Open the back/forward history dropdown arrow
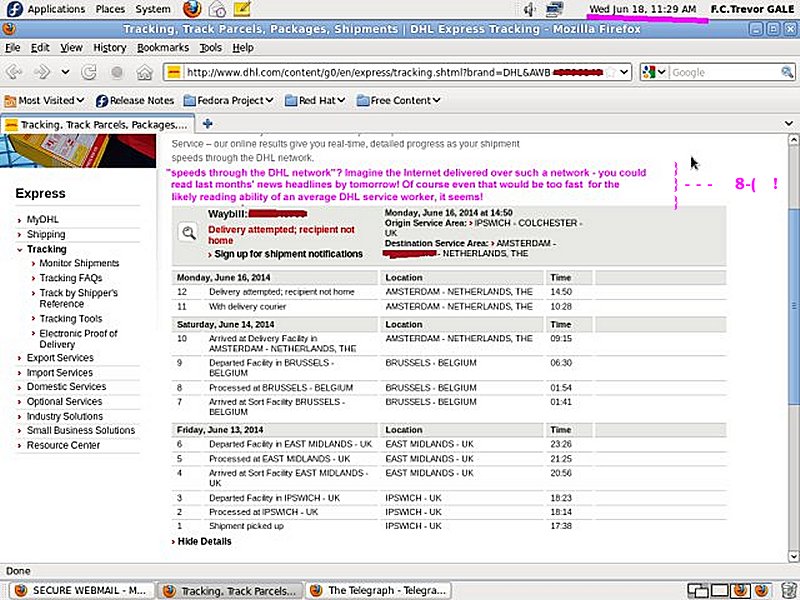Screen dimensions: 800x600 [x=65, y=72]
